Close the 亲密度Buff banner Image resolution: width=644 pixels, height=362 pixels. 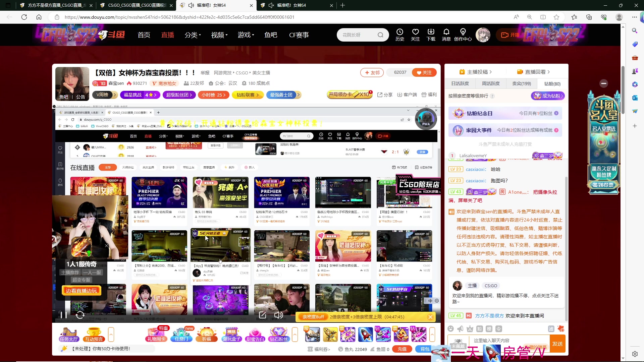(x=430, y=317)
